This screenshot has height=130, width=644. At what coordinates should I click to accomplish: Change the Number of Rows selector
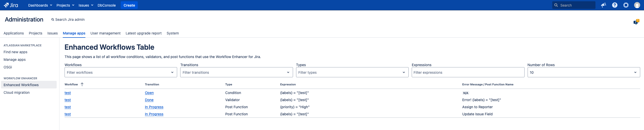583,72
